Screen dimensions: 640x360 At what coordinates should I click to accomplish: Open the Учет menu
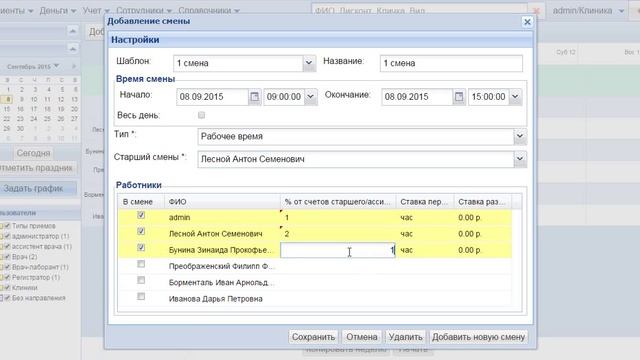pos(96,11)
